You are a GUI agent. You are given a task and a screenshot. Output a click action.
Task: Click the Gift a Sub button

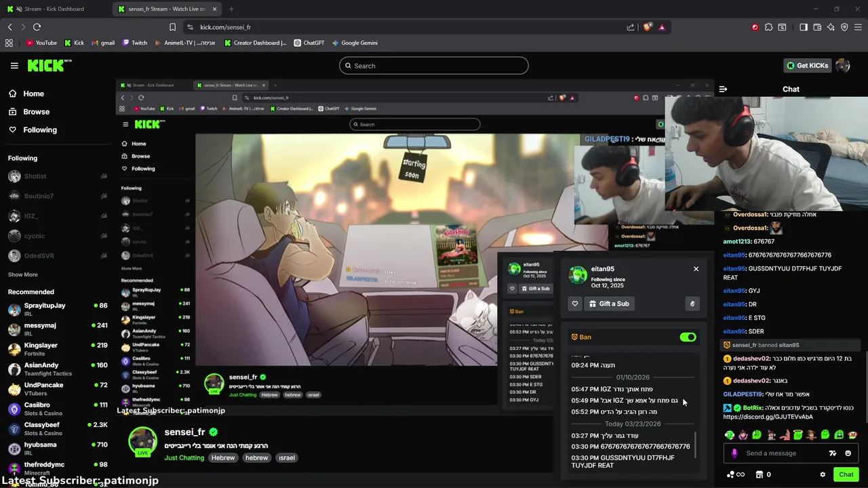[608, 304]
